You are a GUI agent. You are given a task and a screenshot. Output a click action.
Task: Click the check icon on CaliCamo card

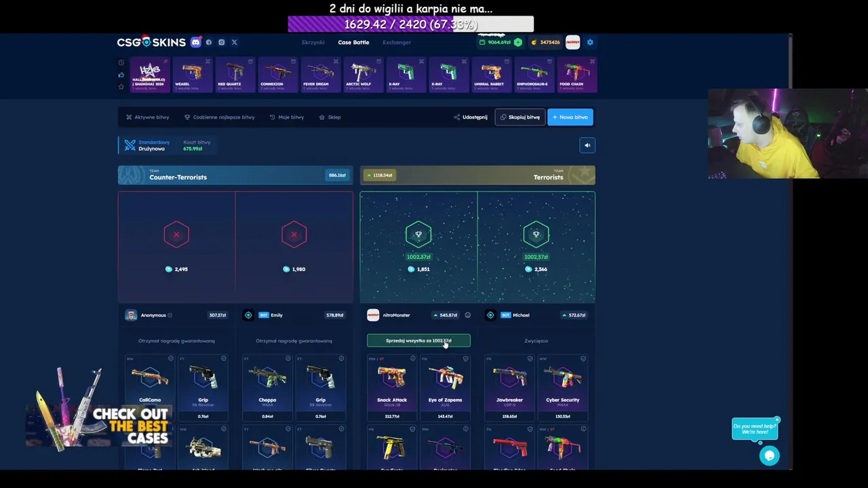170,359
